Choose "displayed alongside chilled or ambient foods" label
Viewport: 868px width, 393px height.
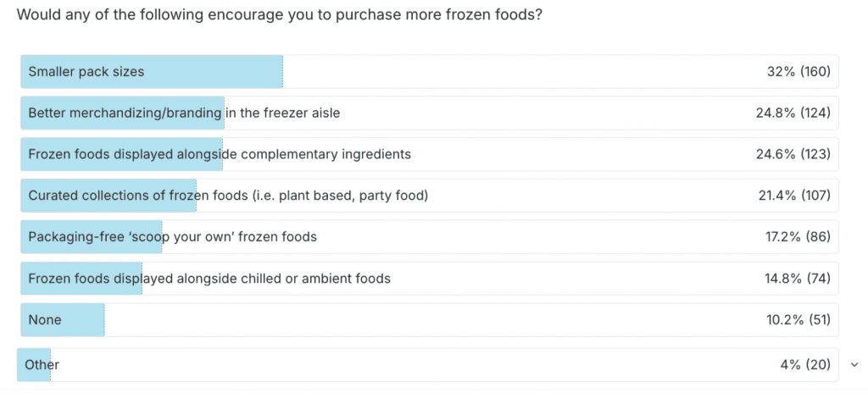(x=209, y=278)
